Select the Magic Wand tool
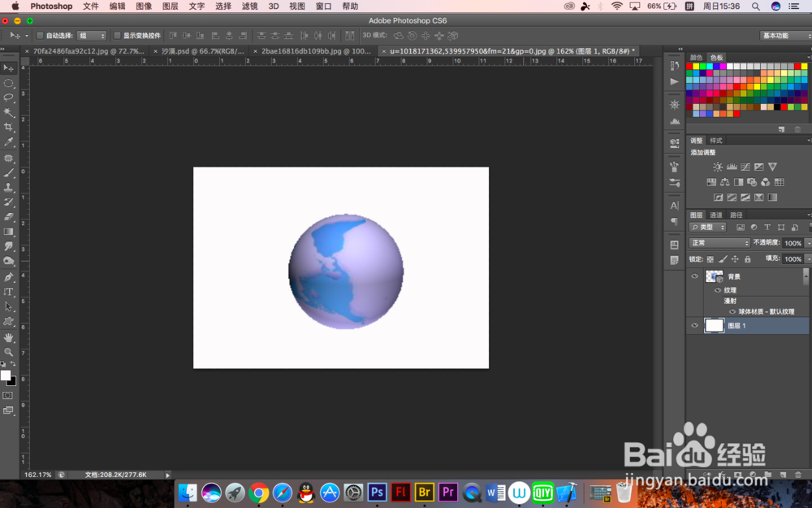812x508 pixels. tap(8, 112)
